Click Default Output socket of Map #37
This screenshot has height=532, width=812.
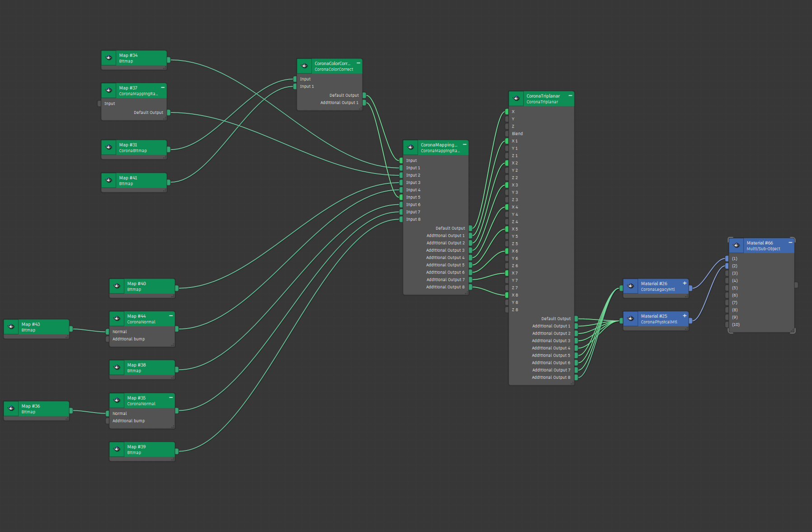169,113
